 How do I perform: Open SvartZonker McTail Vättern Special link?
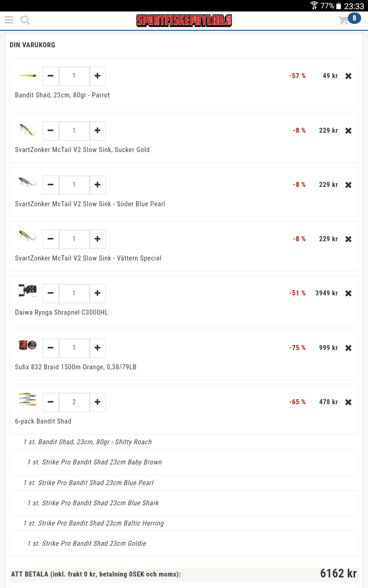point(88,258)
